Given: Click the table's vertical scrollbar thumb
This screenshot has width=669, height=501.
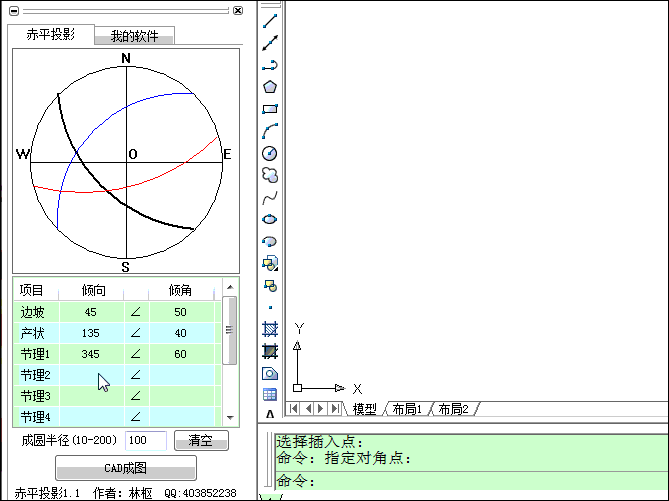Looking at the screenshot, I should coord(230,330).
